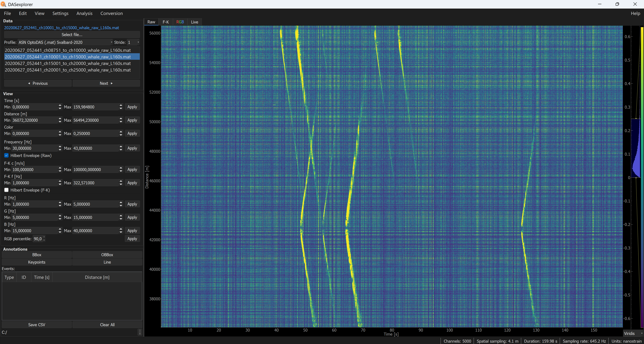
Task: Click the Time Min input field
Action: click(35, 107)
